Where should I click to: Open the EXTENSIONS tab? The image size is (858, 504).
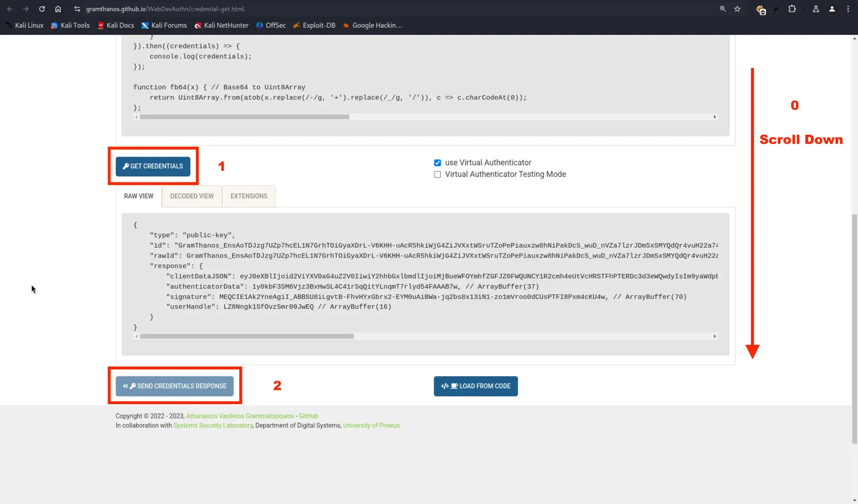tap(248, 196)
